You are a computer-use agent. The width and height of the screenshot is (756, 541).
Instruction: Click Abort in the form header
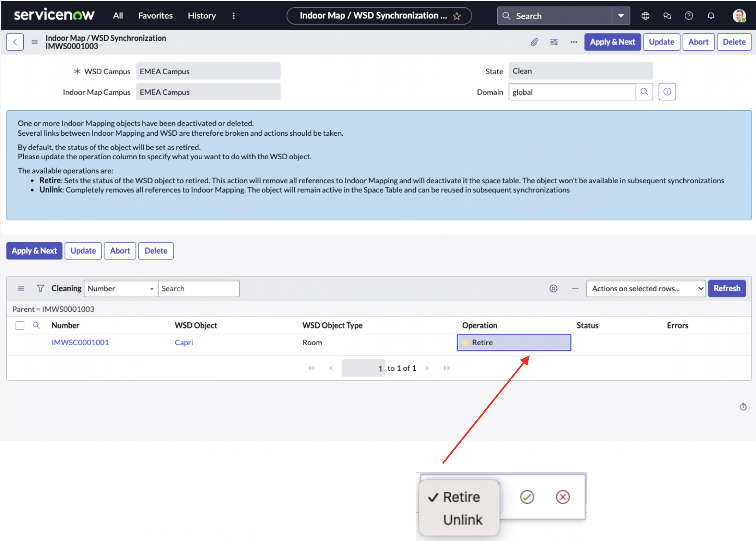click(x=698, y=42)
